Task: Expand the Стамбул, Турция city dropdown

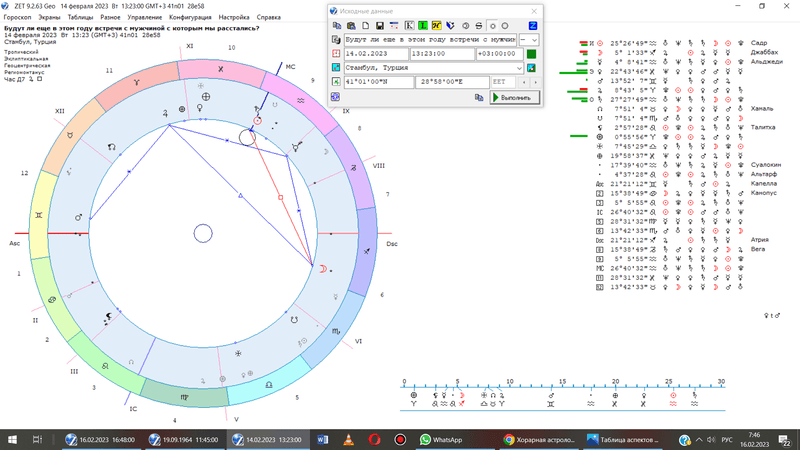Action: [x=519, y=68]
